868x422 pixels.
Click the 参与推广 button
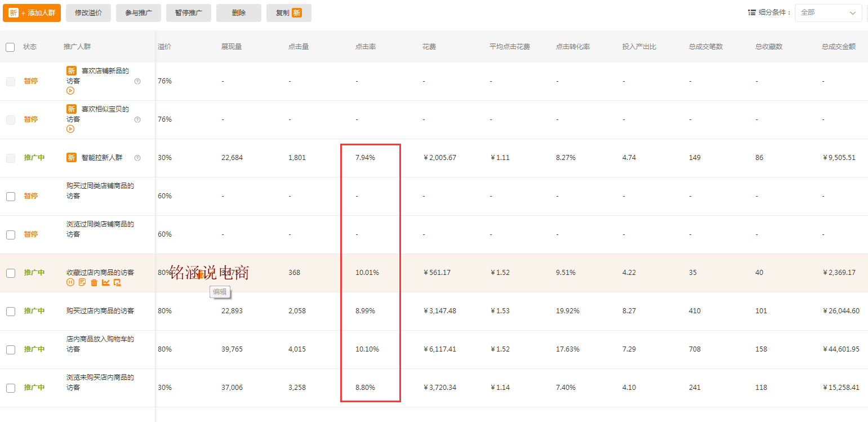[x=139, y=12]
